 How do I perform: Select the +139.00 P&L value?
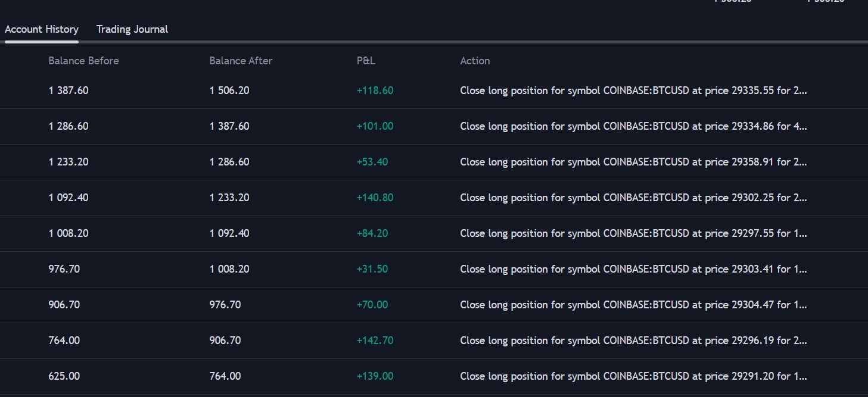[x=375, y=376]
